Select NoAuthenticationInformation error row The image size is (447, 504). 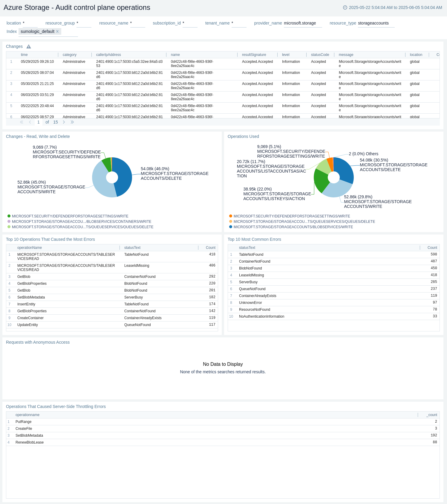tap(334, 316)
